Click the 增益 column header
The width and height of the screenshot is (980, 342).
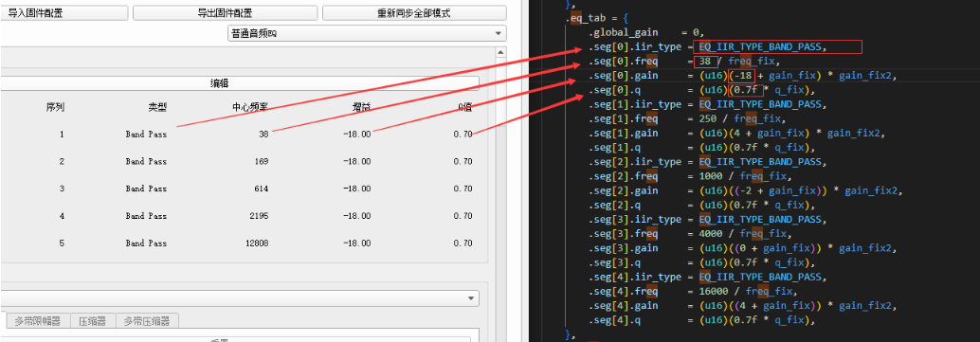[x=361, y=107]
